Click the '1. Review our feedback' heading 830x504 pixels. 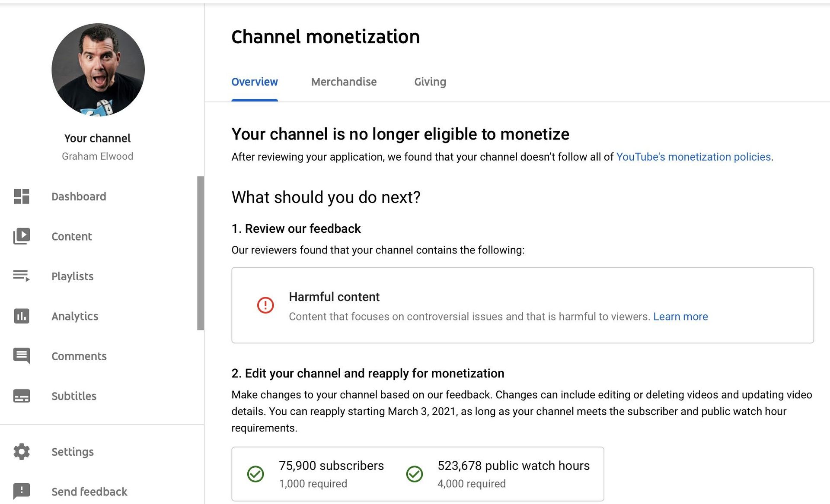point(296,228)
